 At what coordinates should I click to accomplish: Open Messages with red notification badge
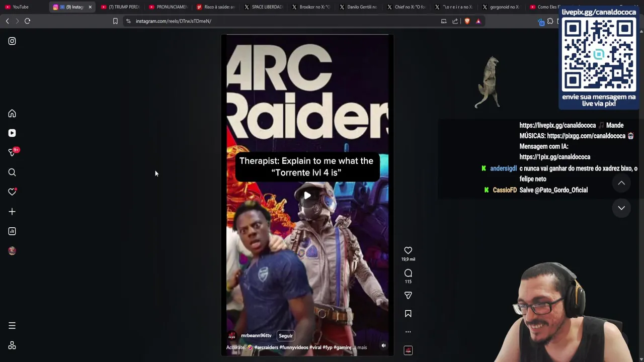coord(13,152)
